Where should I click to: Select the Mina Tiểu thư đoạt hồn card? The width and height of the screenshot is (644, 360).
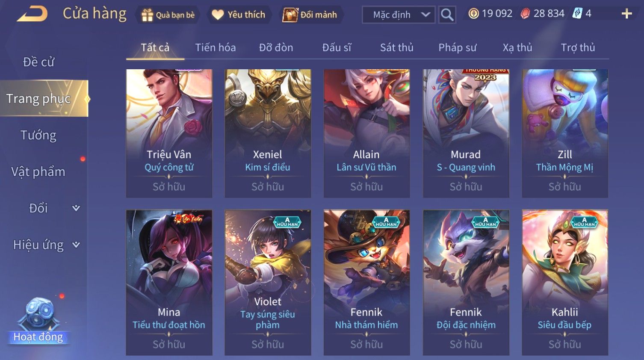(x=169, y=283)
